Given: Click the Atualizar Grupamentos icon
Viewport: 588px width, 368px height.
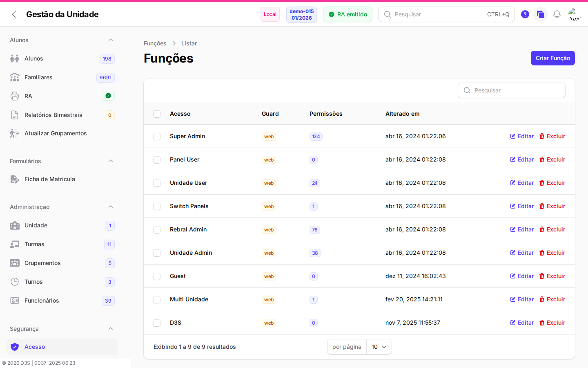Looking at the screenshot, I should point(15,133).
